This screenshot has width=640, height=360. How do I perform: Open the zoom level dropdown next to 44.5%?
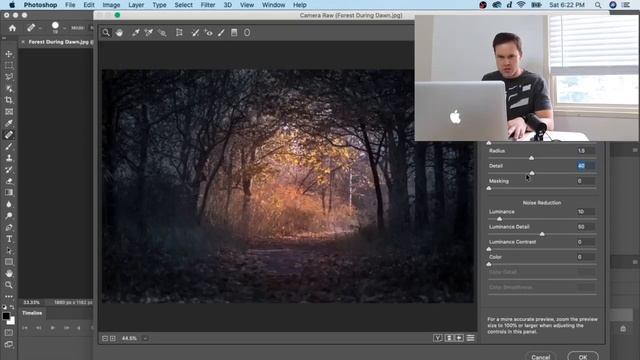145,338
